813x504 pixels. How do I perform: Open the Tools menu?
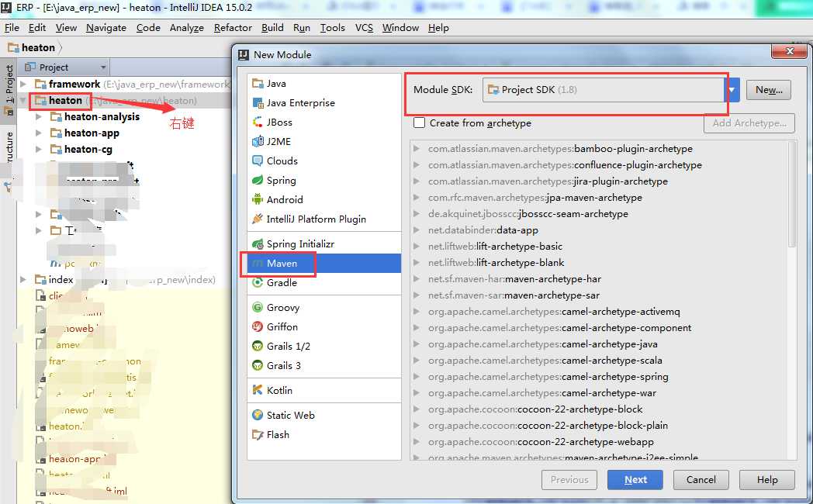click(332, 28)
